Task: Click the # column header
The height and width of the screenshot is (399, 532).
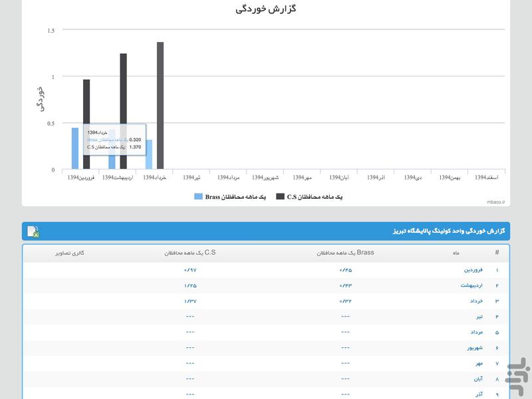Action: (497, 253)
